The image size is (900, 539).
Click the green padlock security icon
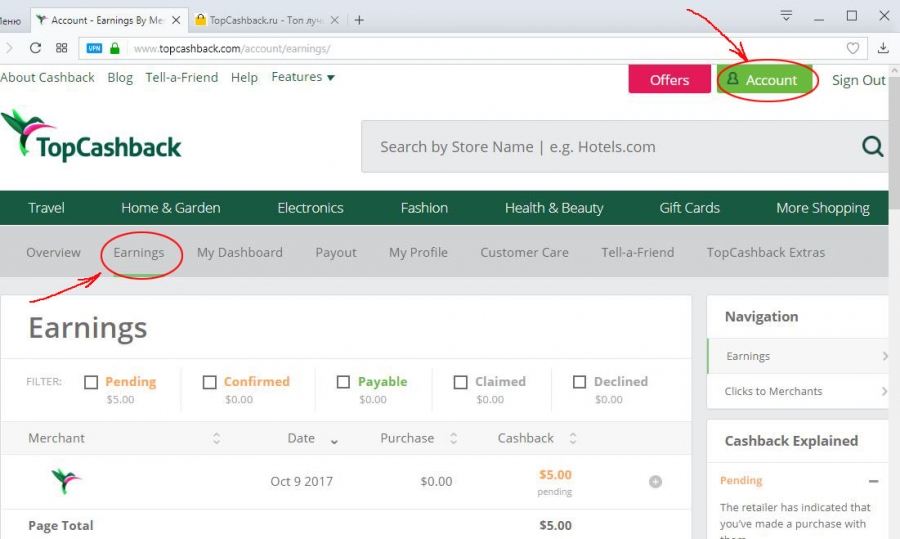point(115,48)
